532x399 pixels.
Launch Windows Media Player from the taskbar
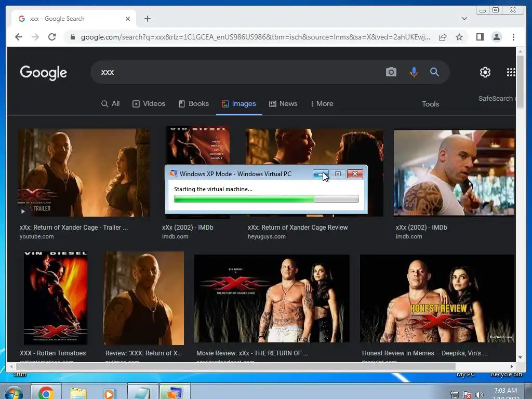[x=109, y=394]
